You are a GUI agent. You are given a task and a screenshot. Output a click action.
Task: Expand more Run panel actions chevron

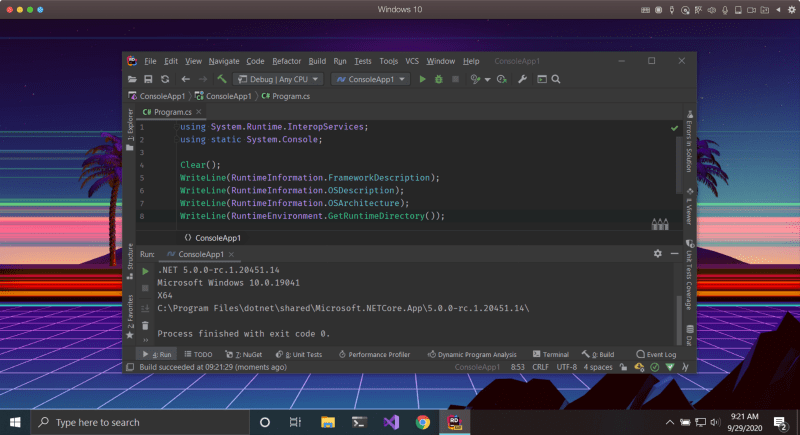tap(145, 340)
